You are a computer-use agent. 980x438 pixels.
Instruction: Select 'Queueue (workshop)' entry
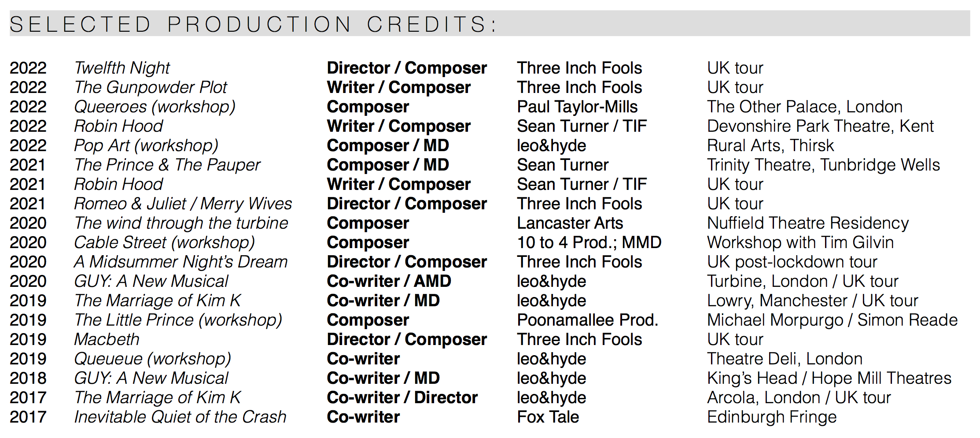click(x=152, y=359)
